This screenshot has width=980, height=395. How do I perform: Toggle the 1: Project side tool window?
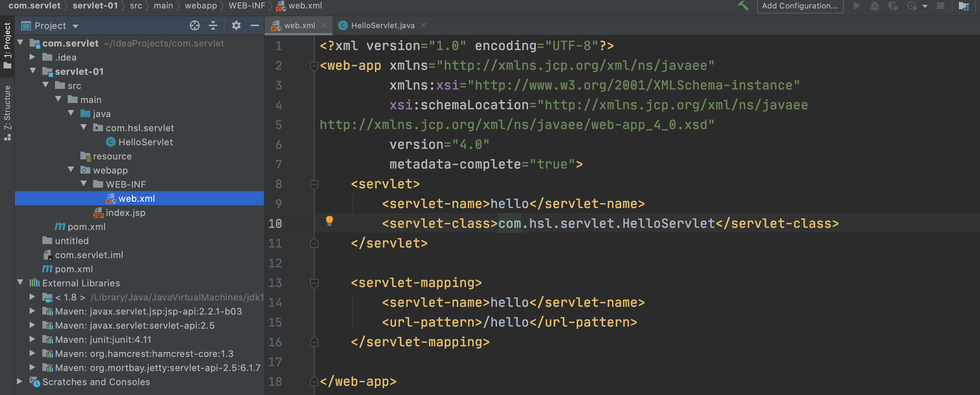coord(7,45)
